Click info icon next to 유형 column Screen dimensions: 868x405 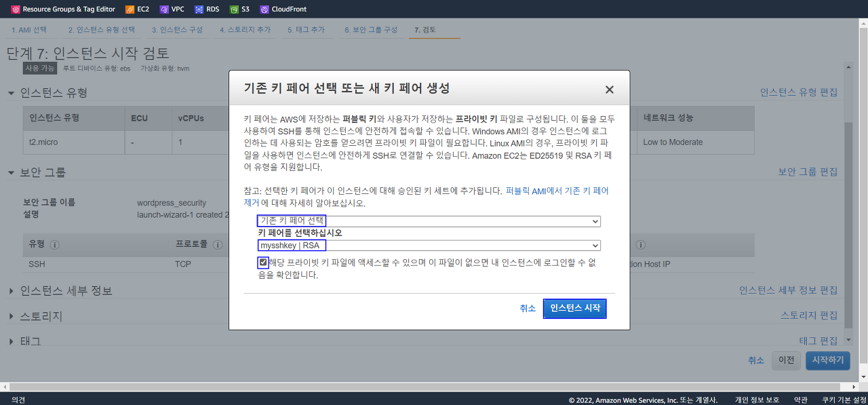pos(55,245)
